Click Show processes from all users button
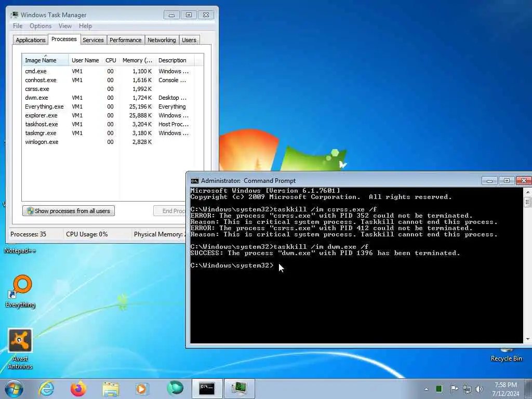This screenshot has width=532, height=399. pos(68,211)
